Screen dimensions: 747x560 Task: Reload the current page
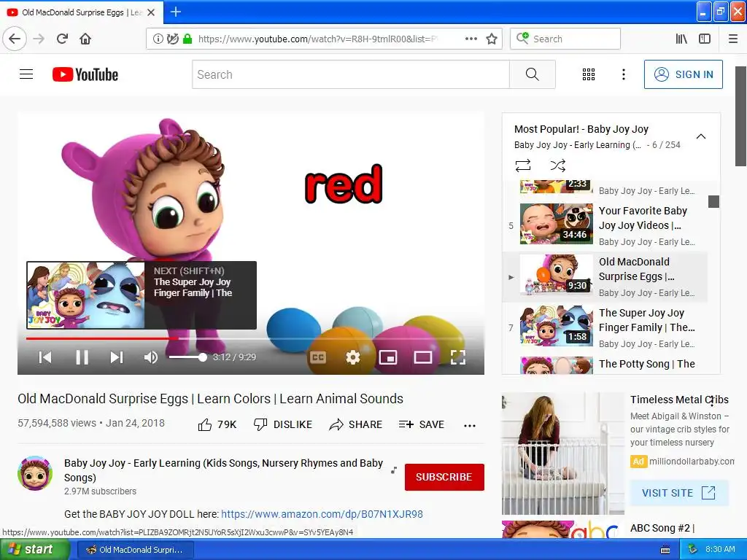63,39
